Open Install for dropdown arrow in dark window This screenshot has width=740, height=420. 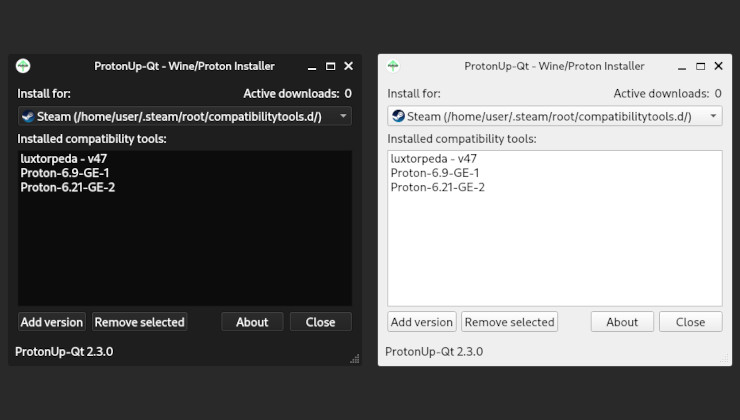click(x=343, y=116)
